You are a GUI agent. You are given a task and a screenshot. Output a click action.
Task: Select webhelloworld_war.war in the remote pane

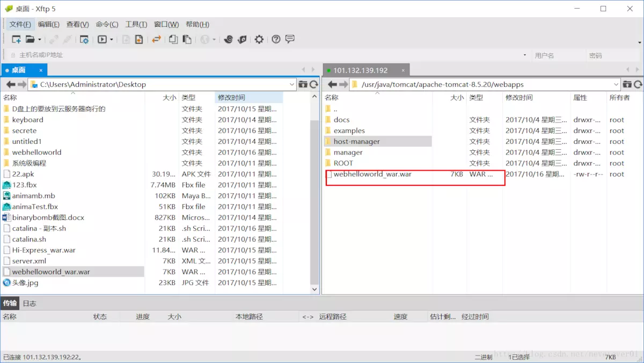tap(372, 174)
